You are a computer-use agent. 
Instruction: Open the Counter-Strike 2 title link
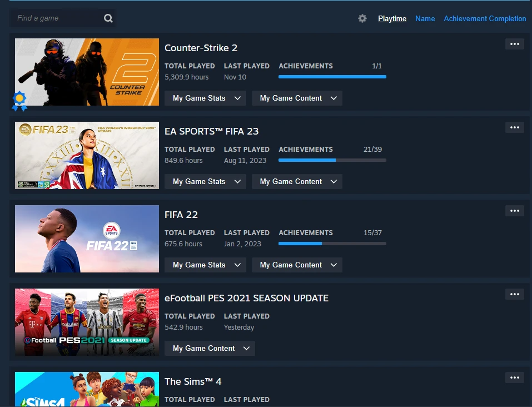click(x=201, y=48)
